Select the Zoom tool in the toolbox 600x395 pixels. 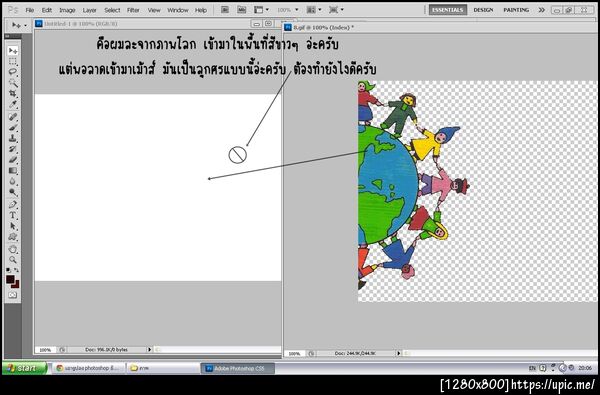coord(13,260)
